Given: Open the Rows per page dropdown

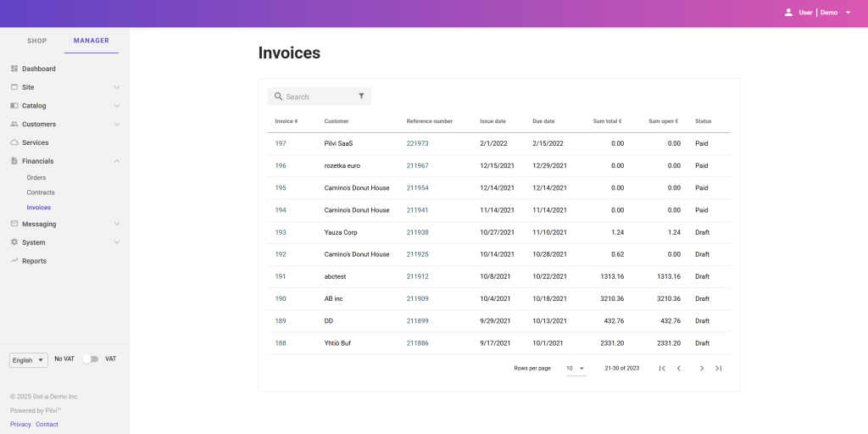Looking at the screenshot, I should [576, 368].
